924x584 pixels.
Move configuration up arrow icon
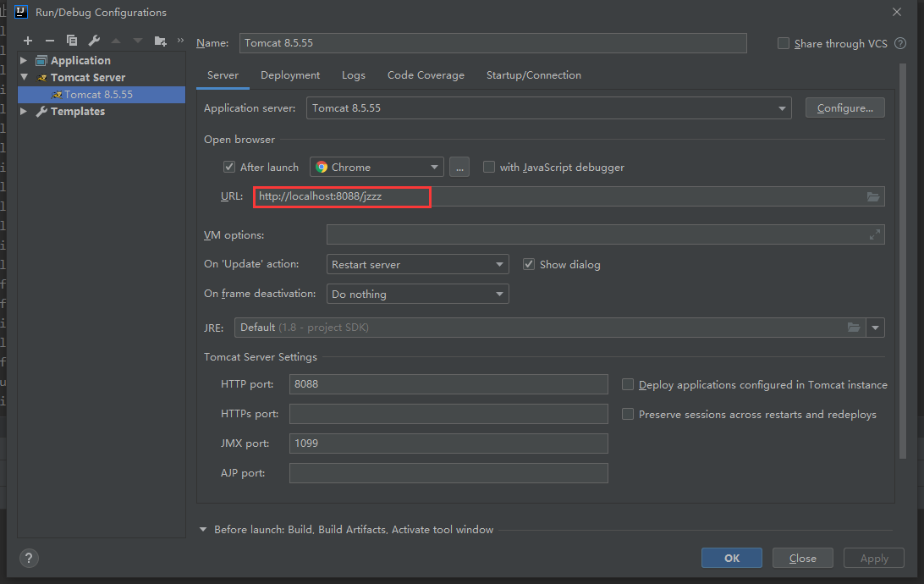[116, 41]
